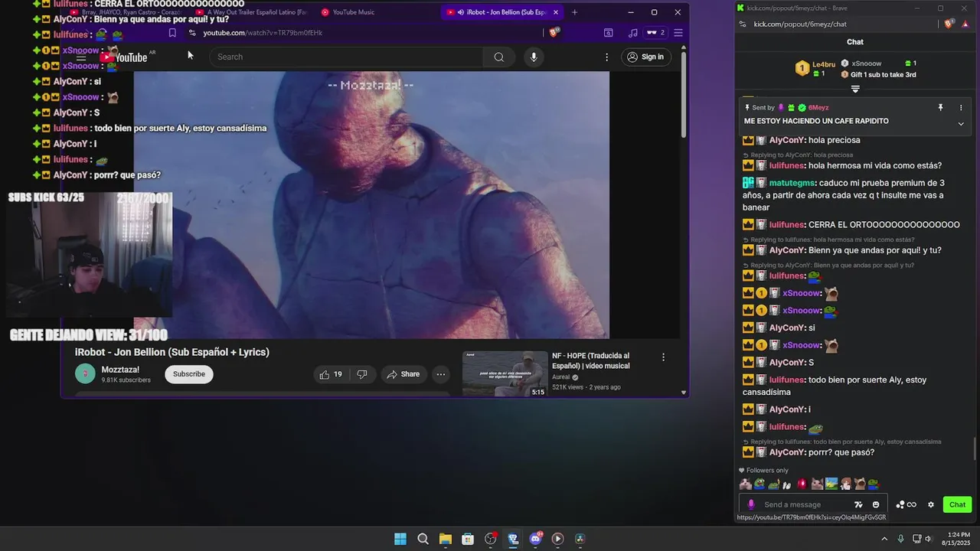Start voice search with the microphone icon
980x551 pixels.
coord(534,57)
